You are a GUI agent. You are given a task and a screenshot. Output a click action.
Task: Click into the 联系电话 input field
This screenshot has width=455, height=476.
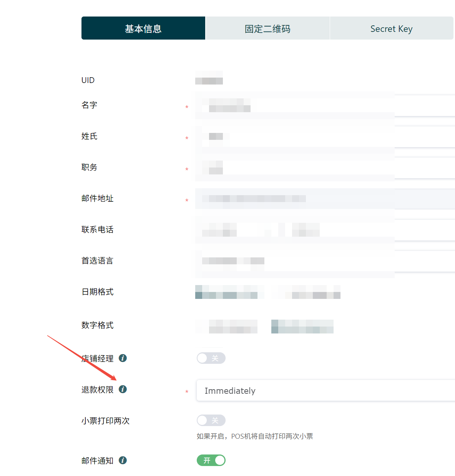[x=325, y=230]
